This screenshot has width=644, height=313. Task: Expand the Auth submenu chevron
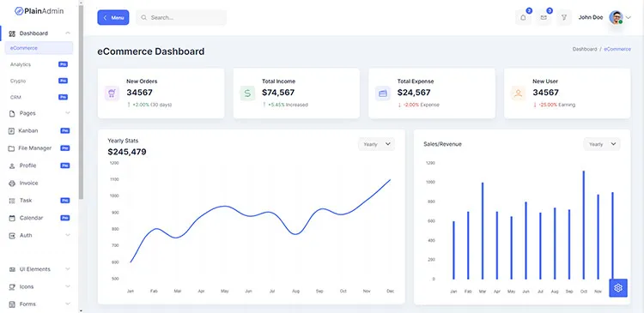[x=68, y=235]
